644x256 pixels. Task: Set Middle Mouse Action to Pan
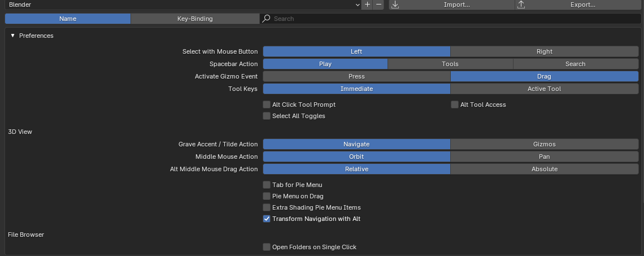[544, 156]
